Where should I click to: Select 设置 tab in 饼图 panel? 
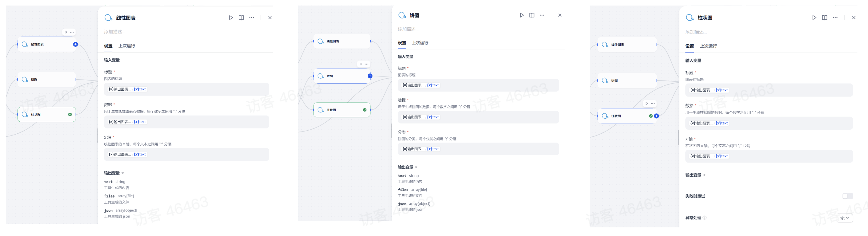click(402, 43)
